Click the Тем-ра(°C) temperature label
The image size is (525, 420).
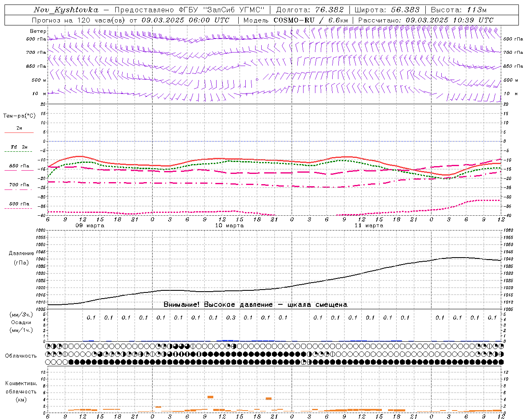point(19,116)
